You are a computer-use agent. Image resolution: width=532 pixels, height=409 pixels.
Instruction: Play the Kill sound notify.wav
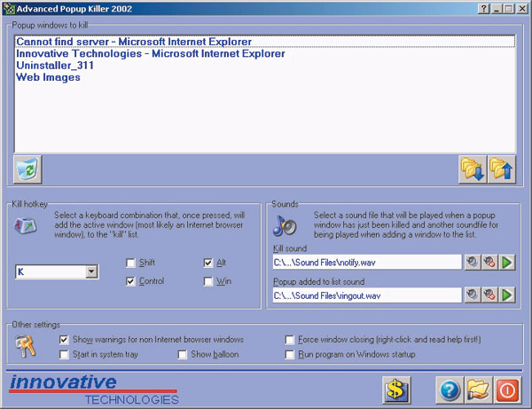507,263
